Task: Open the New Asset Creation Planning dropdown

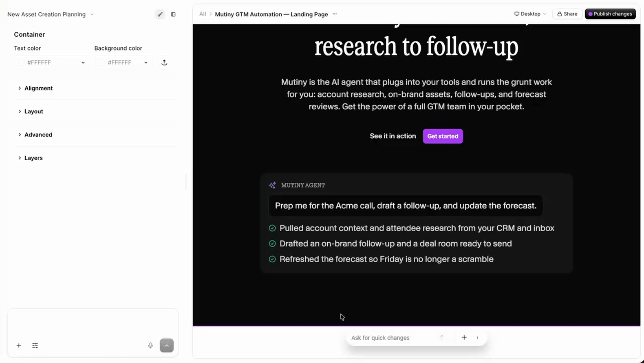Action: [51, 14]
